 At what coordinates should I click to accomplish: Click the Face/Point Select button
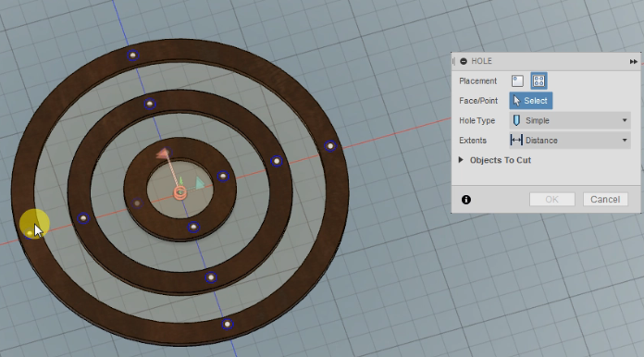click(x=530, y=101)
